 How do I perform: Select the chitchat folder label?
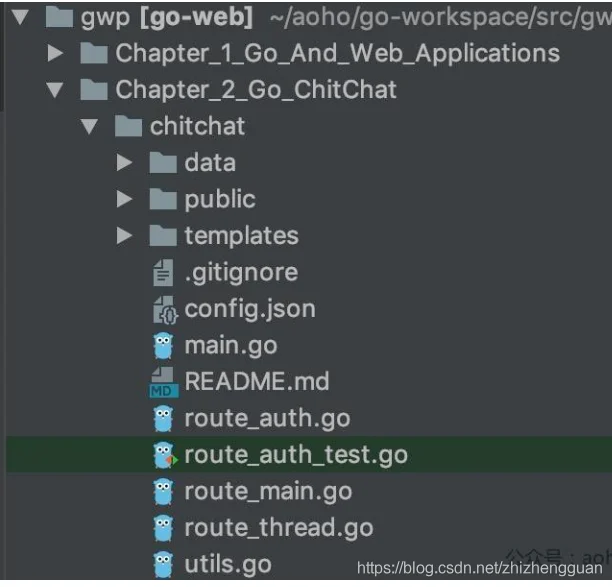(197, 126)
